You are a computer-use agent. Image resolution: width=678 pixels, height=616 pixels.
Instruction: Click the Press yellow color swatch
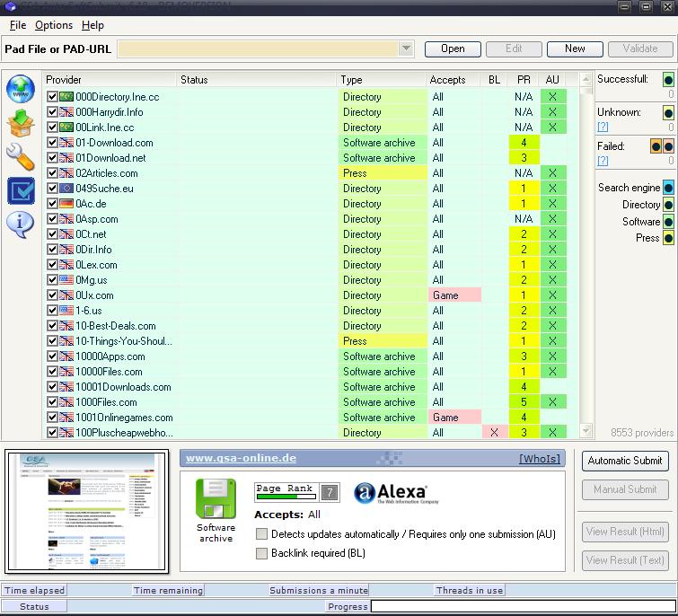[668, 238]
